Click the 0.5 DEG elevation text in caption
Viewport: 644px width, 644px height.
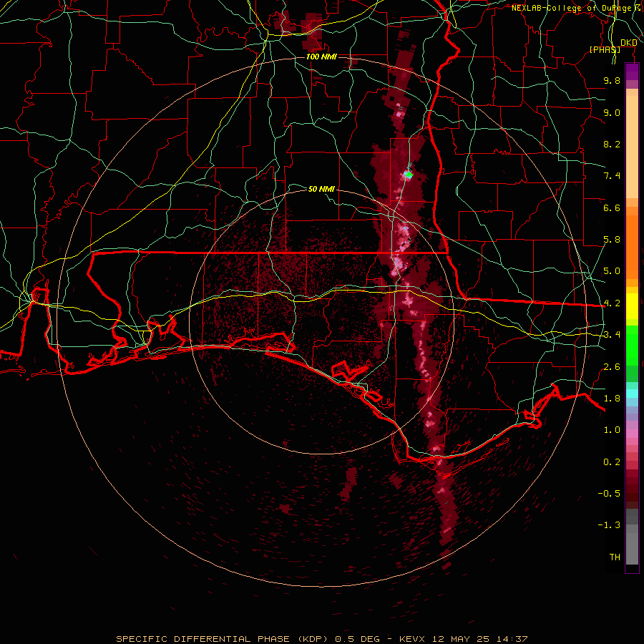pos(357,639)
